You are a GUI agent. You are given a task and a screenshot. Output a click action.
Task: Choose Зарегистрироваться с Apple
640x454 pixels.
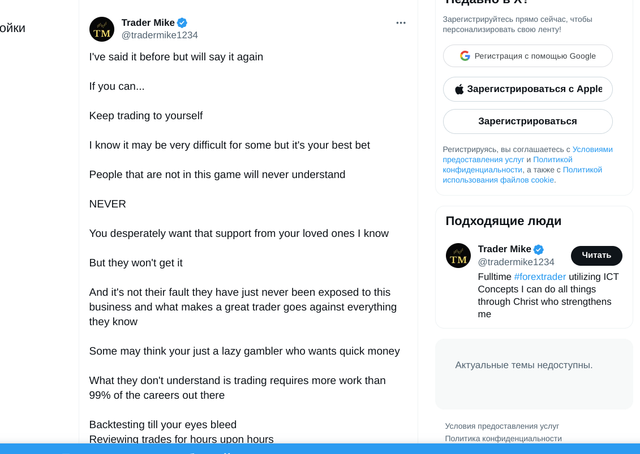point(527,89)
